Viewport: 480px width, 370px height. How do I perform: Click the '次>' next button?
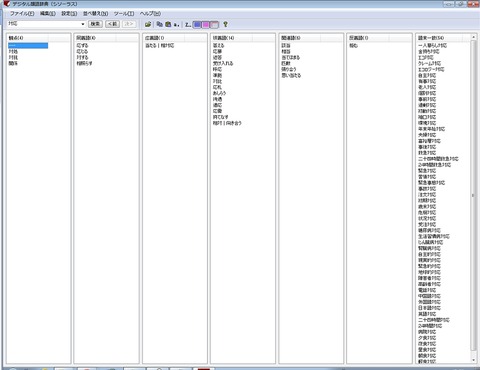[129, 24]
